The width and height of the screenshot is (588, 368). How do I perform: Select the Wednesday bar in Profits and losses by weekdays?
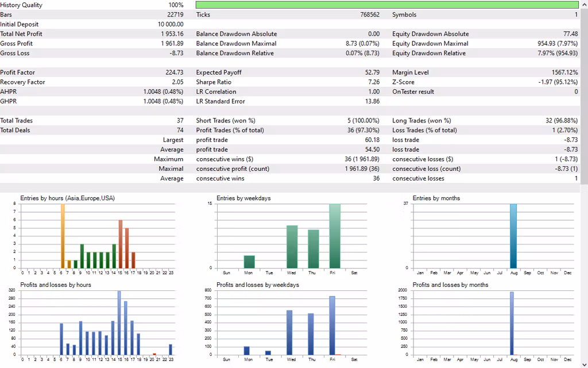point(289,332)
